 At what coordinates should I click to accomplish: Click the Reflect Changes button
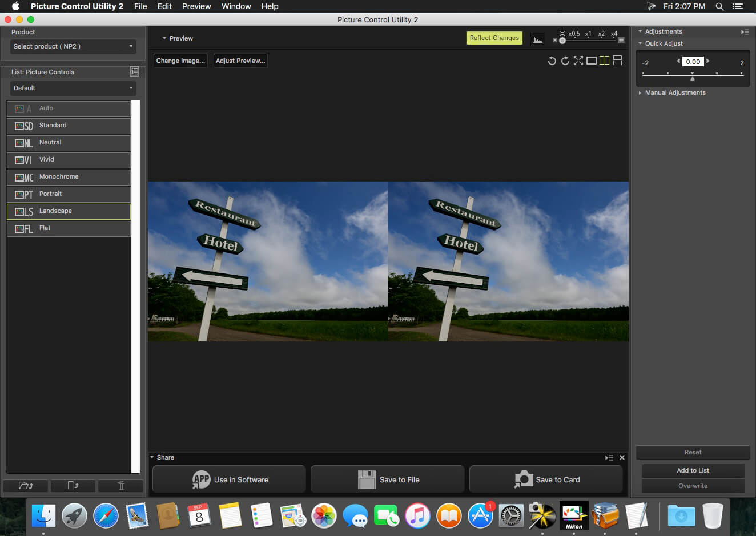494,38
